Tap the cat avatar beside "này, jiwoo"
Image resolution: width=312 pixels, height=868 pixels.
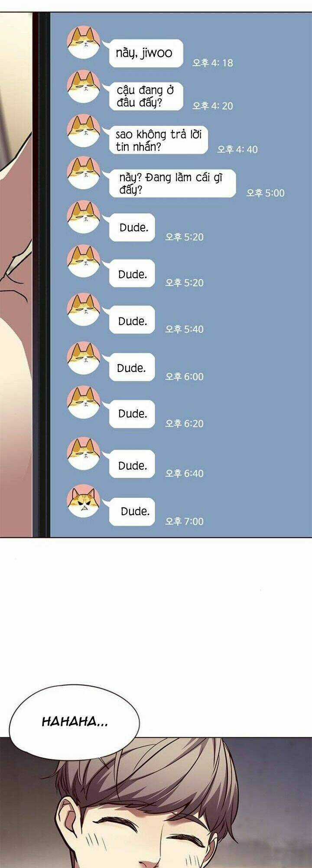click(x=84, y=43)
